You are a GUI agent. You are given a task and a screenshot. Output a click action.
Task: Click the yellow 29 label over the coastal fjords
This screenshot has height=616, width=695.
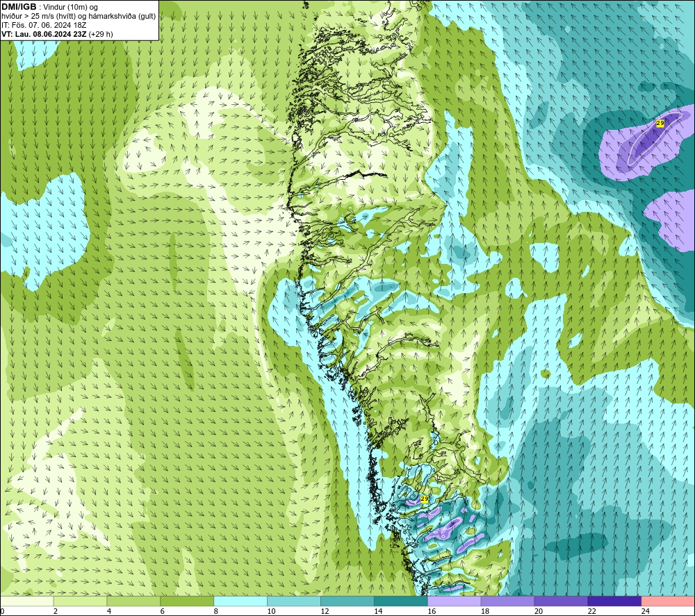[x=424, y=499]
